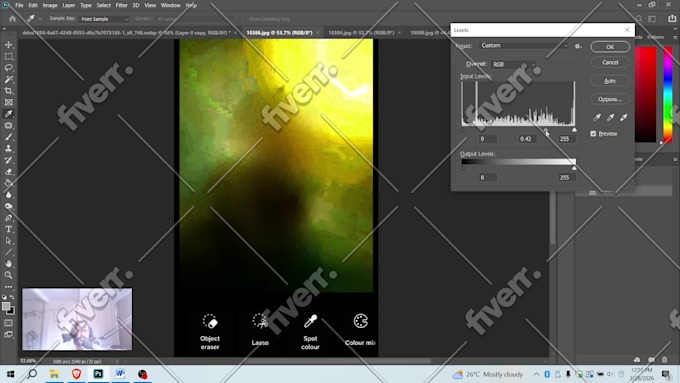Switch to the 10386.jpg document tab
The width and height of the screenshot is (680, 383).
pos(279,33)
